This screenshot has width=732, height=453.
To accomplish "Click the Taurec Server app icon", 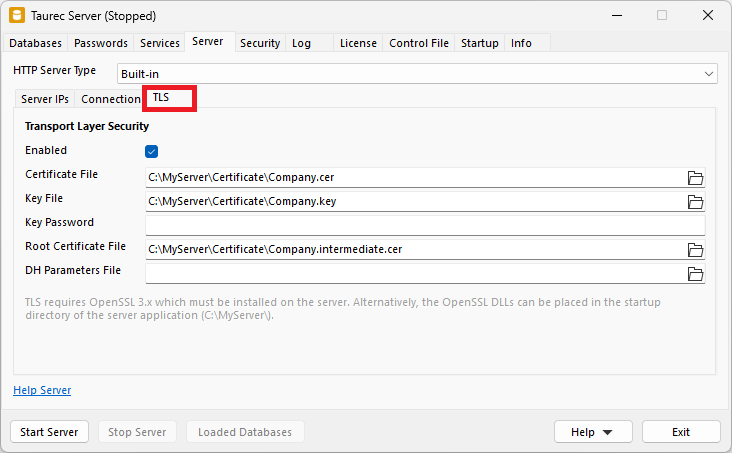I will pos(17,15).
